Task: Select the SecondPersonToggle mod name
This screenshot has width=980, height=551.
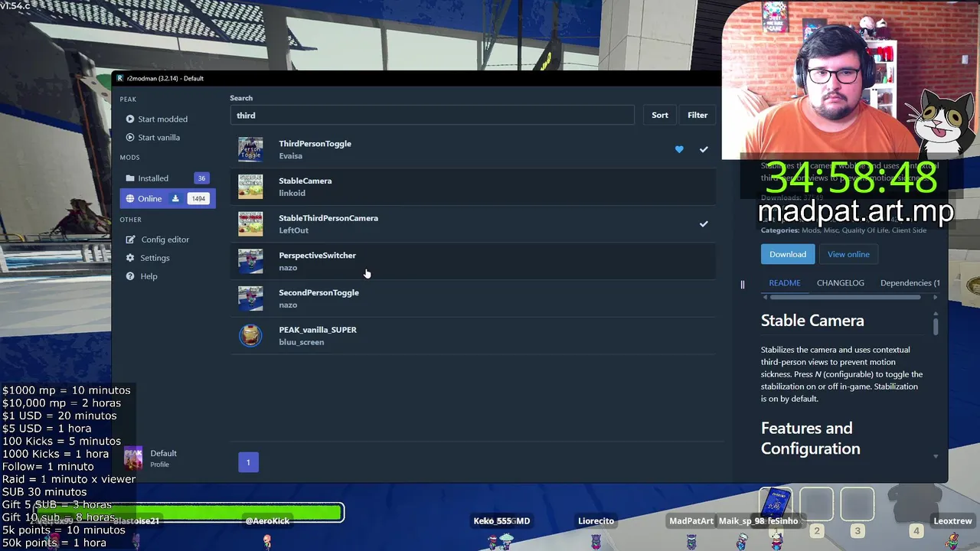Action: click(x=318, y=293)
